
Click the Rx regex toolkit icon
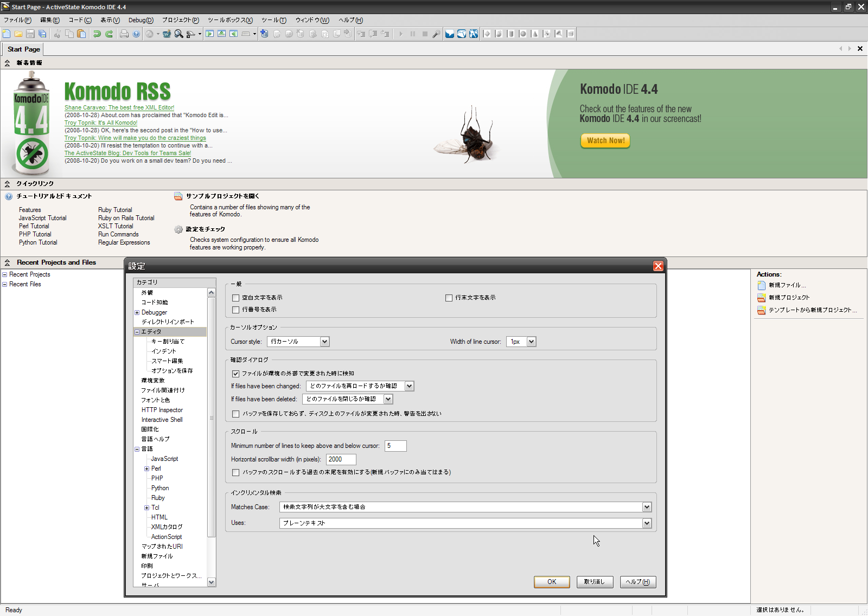click(x=167, y=34)
